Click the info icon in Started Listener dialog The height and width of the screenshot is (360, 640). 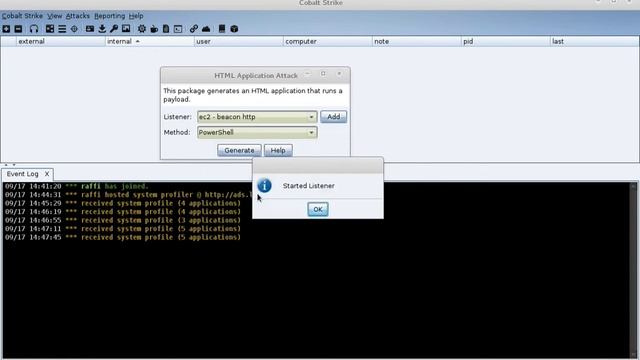click(264, 186)
